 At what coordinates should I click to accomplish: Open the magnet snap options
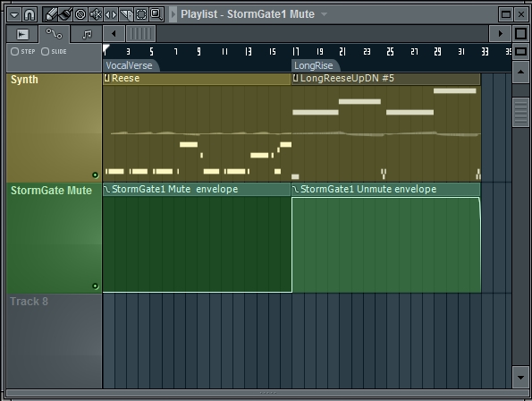pyautogui.click(x=30, y=14)
